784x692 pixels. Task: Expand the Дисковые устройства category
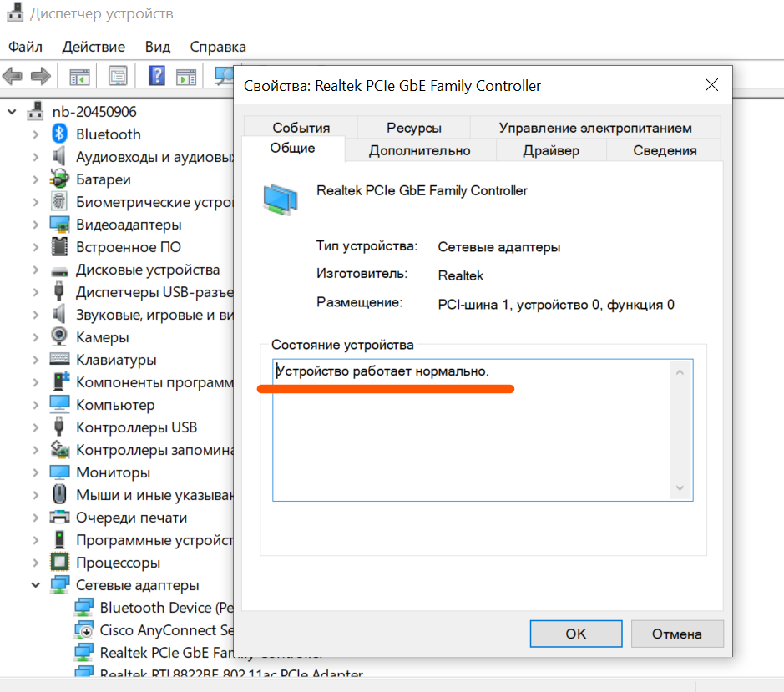tap(36, 270)
